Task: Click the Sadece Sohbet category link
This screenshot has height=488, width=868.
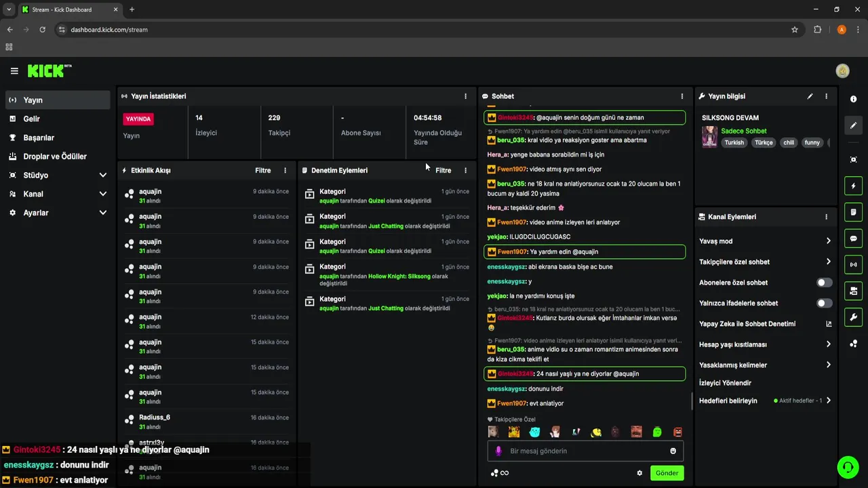Action: [x=744, y=131]
